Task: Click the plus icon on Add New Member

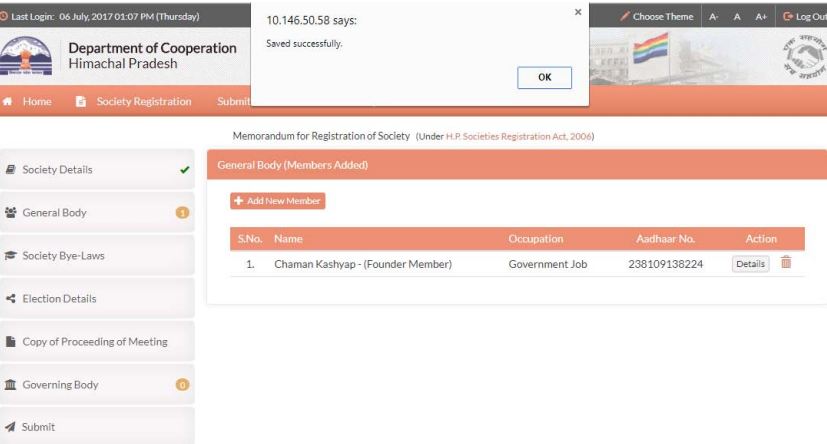Action: tap(238, 201)
